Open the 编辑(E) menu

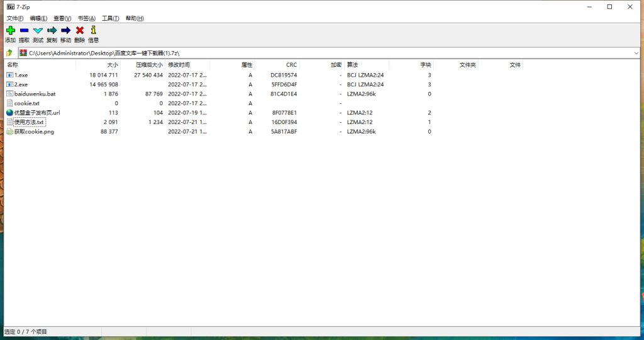[38, 18]
